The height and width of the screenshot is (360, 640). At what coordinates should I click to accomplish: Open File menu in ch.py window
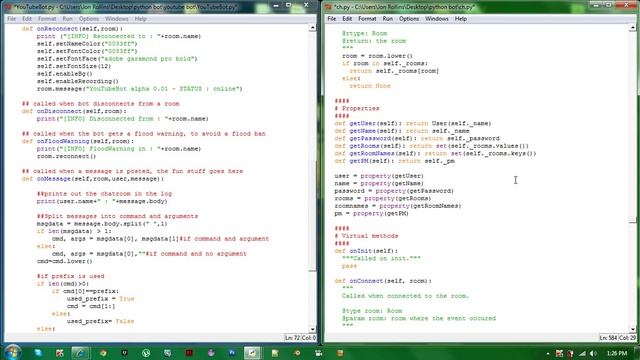pos(331,19)
